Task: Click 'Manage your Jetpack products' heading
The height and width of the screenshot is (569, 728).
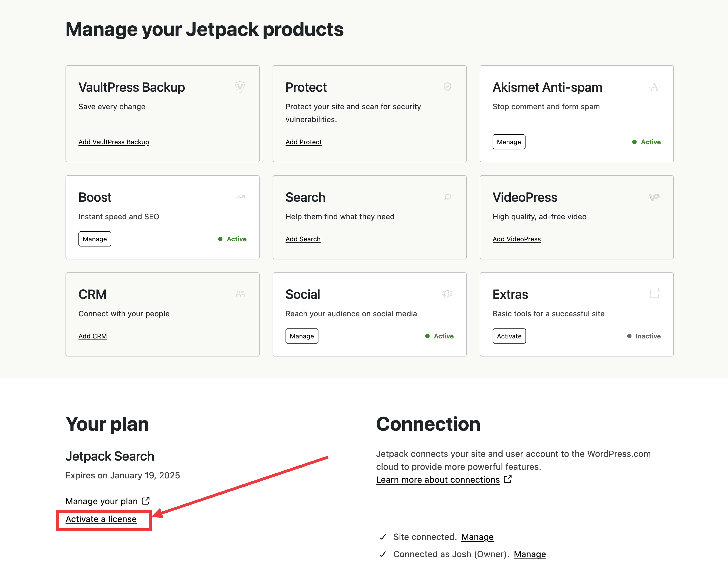Action: pyautogui.click(x=204, y=30)
